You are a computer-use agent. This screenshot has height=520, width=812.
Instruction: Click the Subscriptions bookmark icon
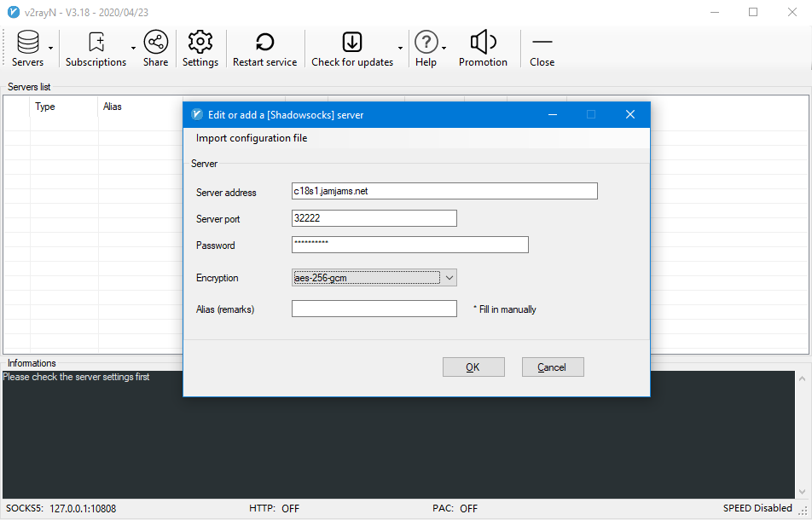[x=96, y=43]
